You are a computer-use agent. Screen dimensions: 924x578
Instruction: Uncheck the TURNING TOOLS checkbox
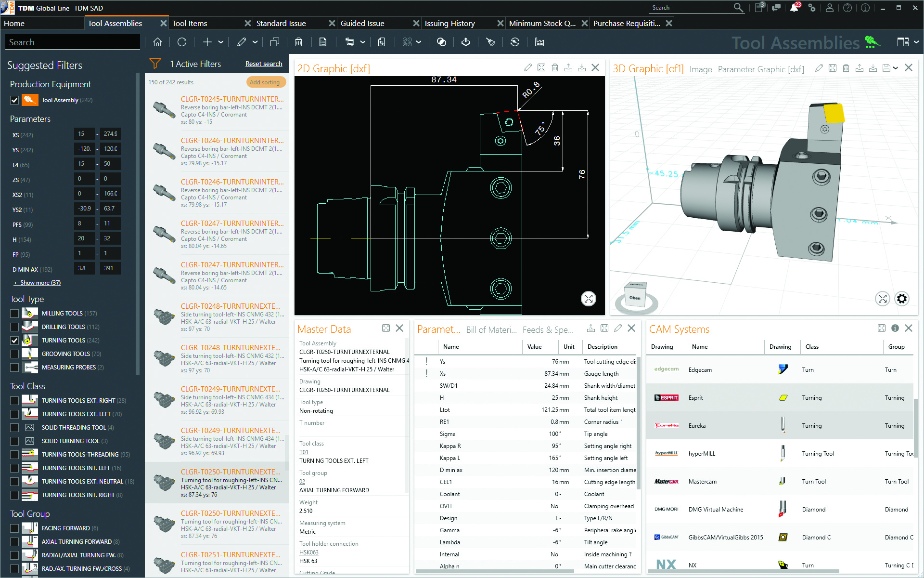coord(14,341)
